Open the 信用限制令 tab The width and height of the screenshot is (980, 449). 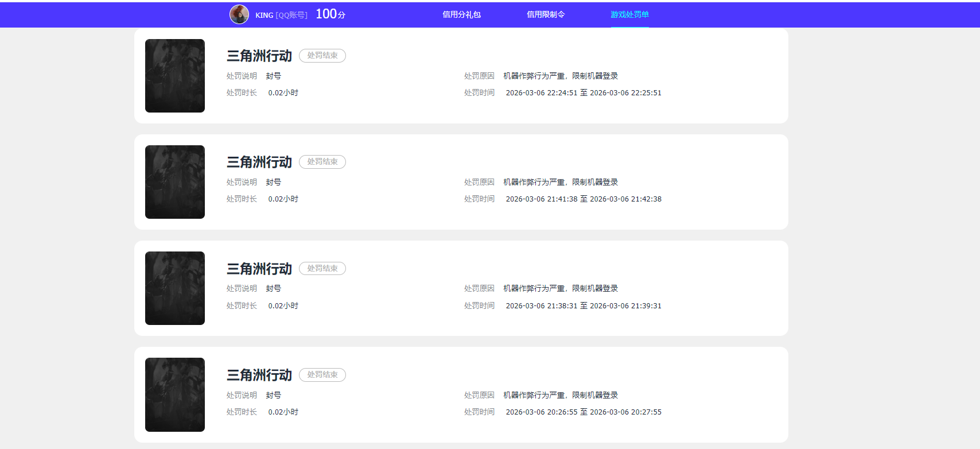click(546, 14)
